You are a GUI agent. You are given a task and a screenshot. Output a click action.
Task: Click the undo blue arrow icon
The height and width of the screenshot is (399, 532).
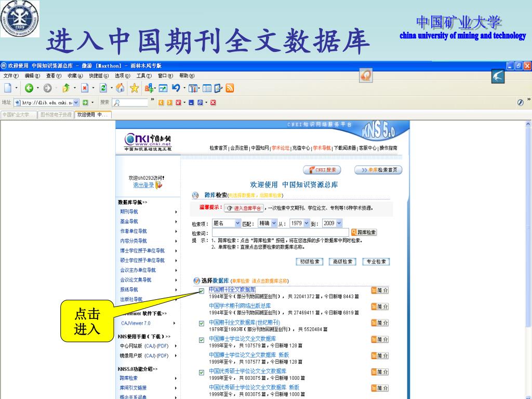(x=176, y=88)
